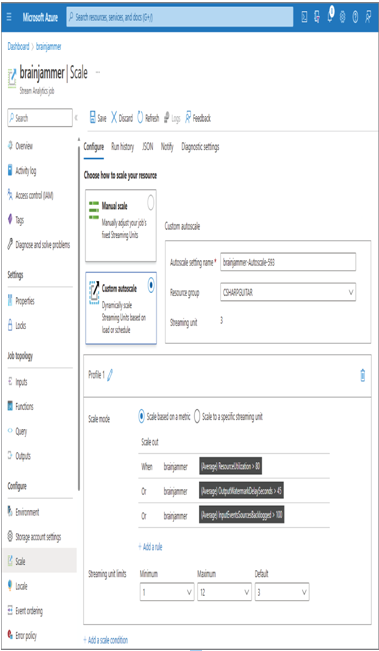Image resolution: width=379 pixels, height=651 pixels.
Task: Switch to the Notify tab
Action: tap(167, 147)
